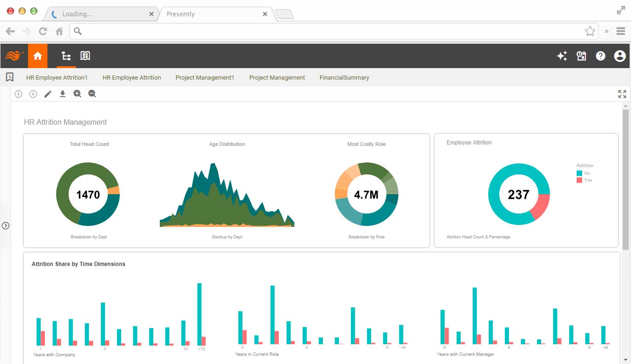631x364 pixels.
Task: Click the 'HR Attrition Management' title
Action: click(65, 122)
